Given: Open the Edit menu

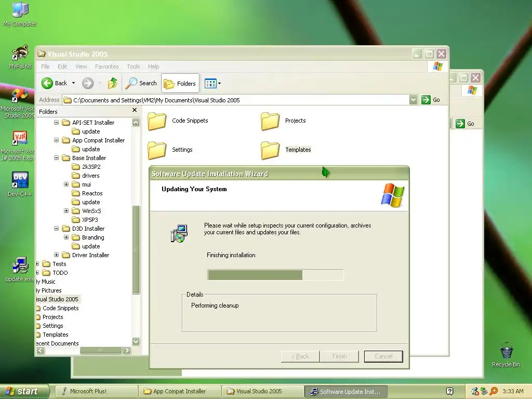Looking at the screenshot, I should tap(62, 66).
